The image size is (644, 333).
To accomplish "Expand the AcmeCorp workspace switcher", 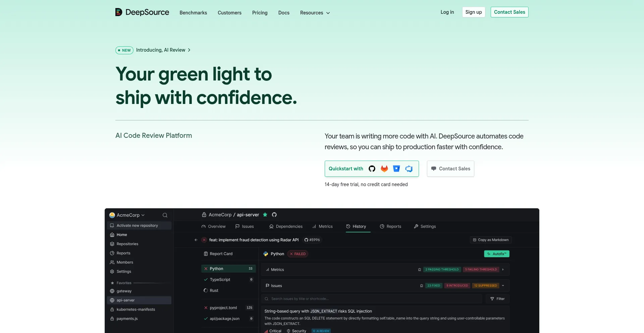I will click(127, 215).
